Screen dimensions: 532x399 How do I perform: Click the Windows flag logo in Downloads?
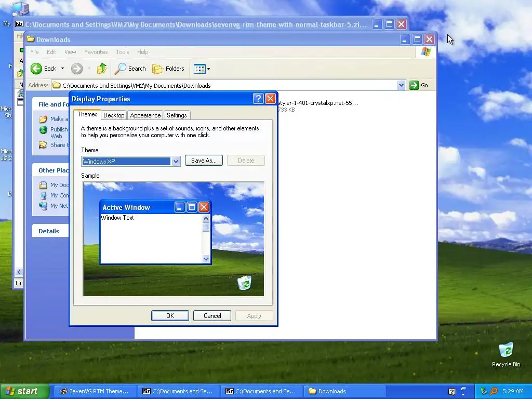click(425, 52)
